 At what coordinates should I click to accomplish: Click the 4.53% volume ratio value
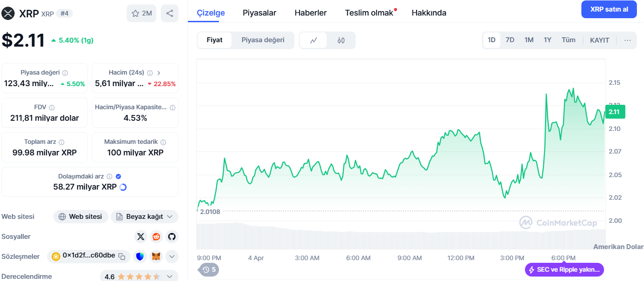point(135,118)
